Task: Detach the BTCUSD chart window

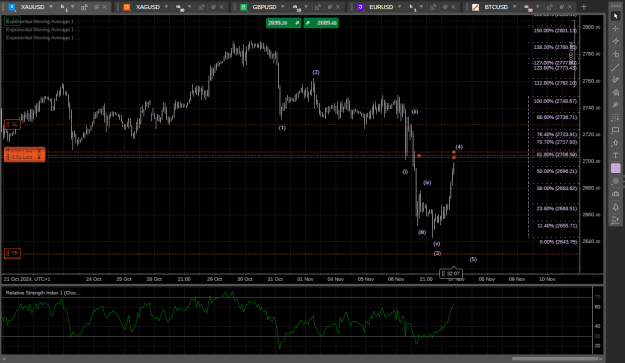Action: [561, 7]
